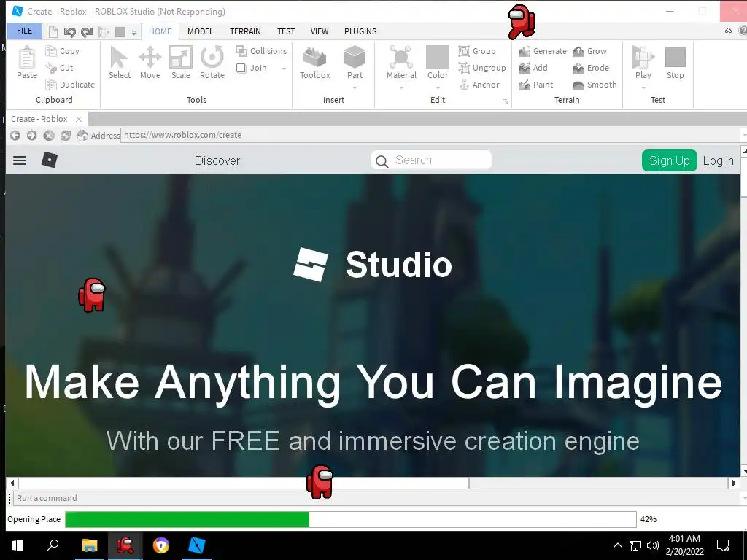Click the Material icon
This screenshot has width=747, height=560.
[401, 57]
